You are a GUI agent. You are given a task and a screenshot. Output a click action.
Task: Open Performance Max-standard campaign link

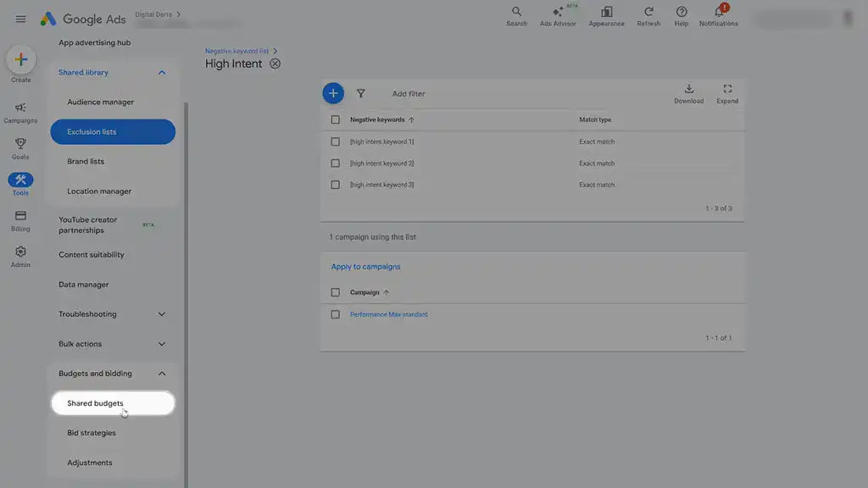(388, 314)
